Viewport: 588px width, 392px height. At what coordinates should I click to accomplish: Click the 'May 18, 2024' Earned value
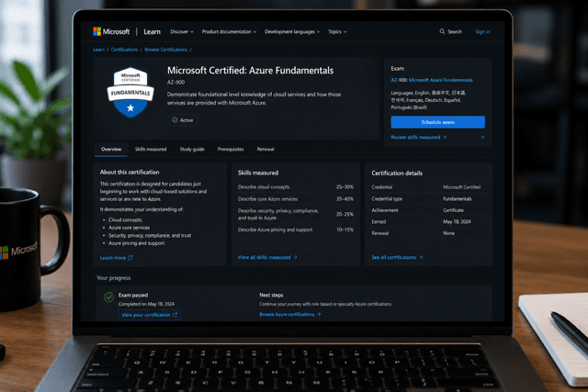(457, 222)
